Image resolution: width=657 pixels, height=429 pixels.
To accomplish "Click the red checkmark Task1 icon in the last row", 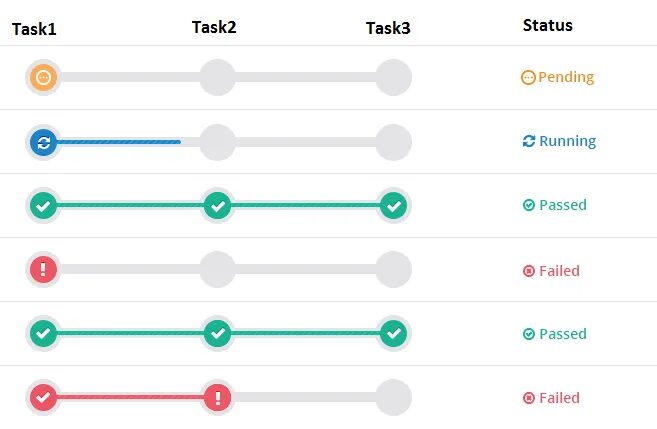I will pos(44,397).
